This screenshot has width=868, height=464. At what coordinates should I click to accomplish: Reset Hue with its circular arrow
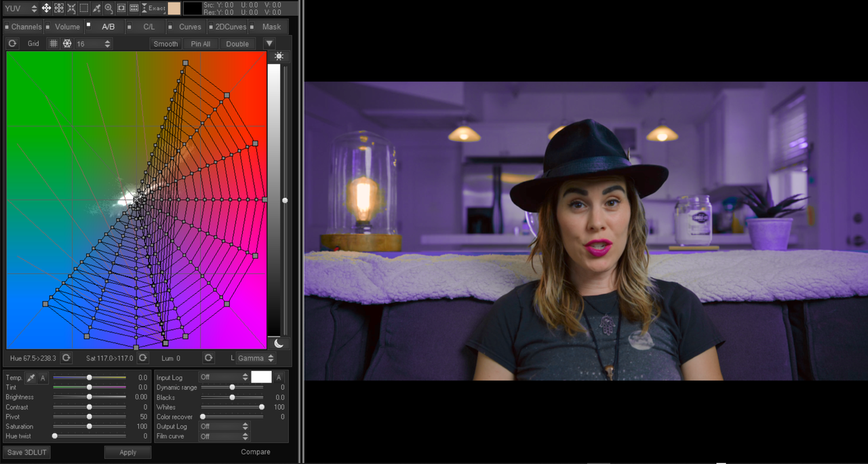tap(66, 357)
